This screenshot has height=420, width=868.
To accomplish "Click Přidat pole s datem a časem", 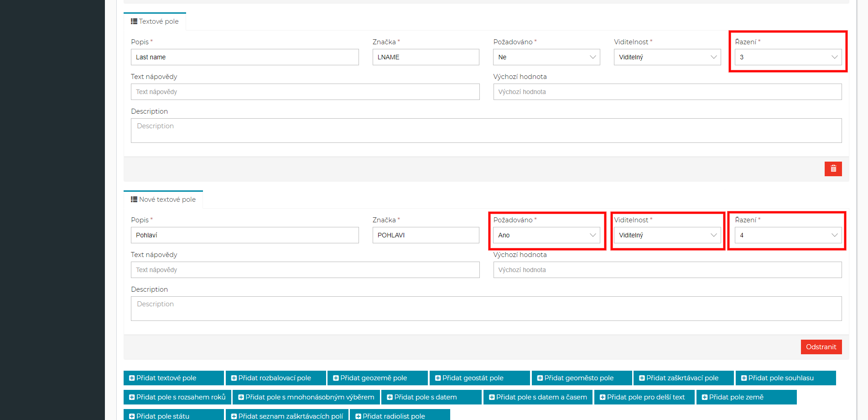I will click(x=538, y=397).
